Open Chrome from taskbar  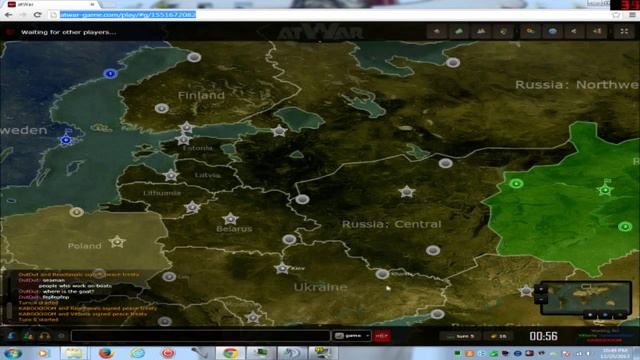tap(230, 353)
